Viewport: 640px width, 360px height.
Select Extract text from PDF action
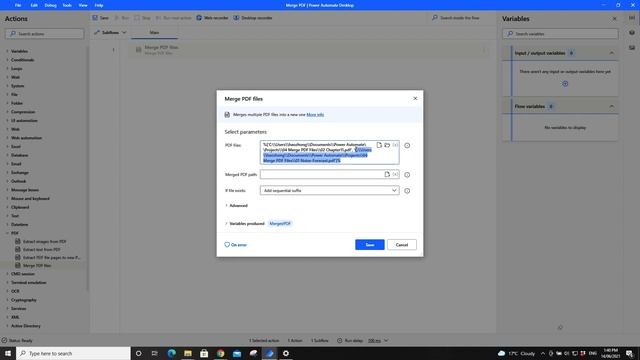(41, 249)
